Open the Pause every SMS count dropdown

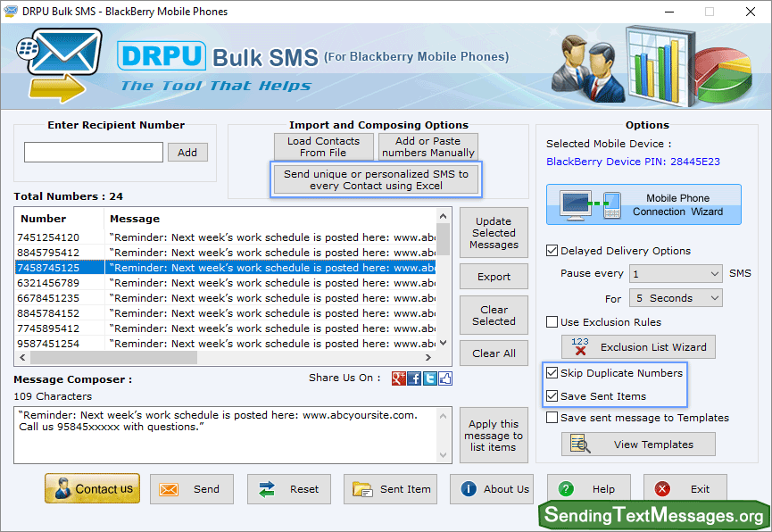(x=676, y=274)
